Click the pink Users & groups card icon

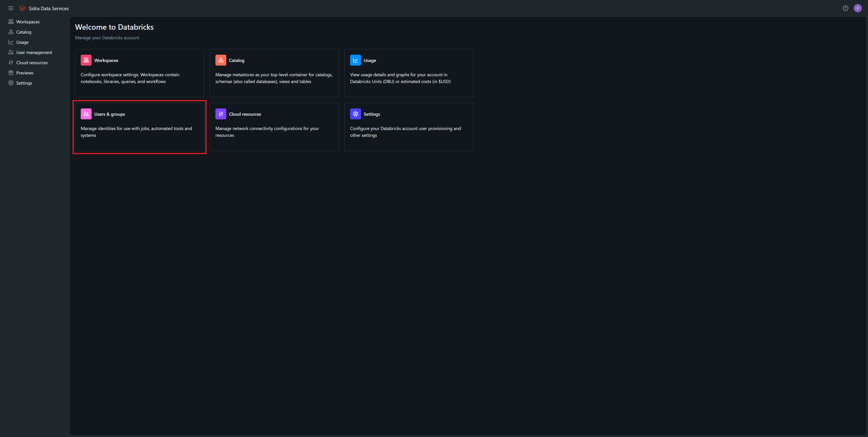[86, 114]
